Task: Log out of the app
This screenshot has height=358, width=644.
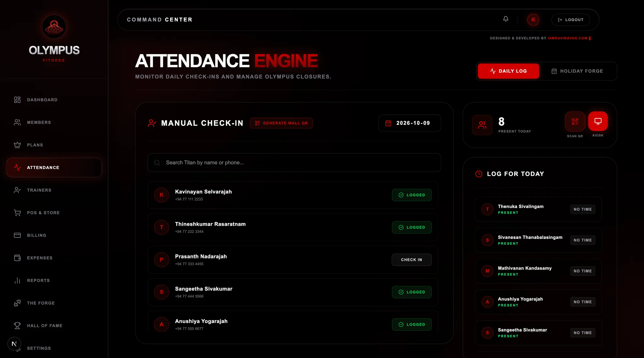Action: click(570, 19)
